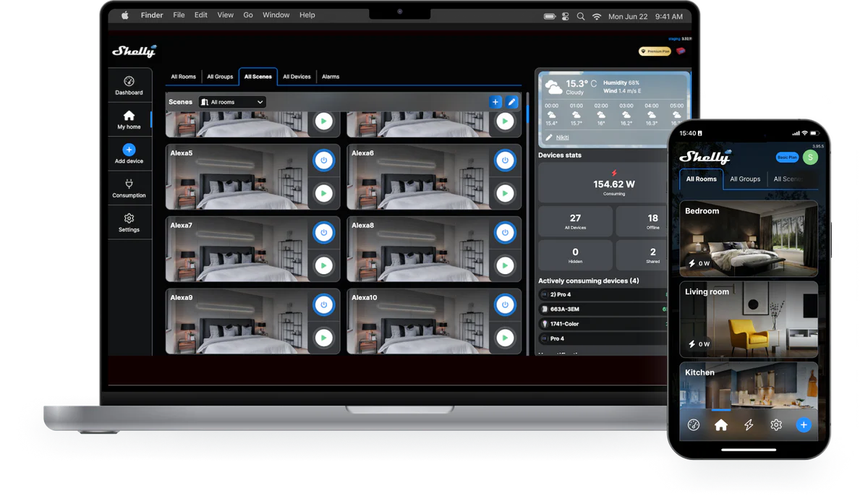
Task: Run the Alexa7 scene with play button
Action: 323,266
